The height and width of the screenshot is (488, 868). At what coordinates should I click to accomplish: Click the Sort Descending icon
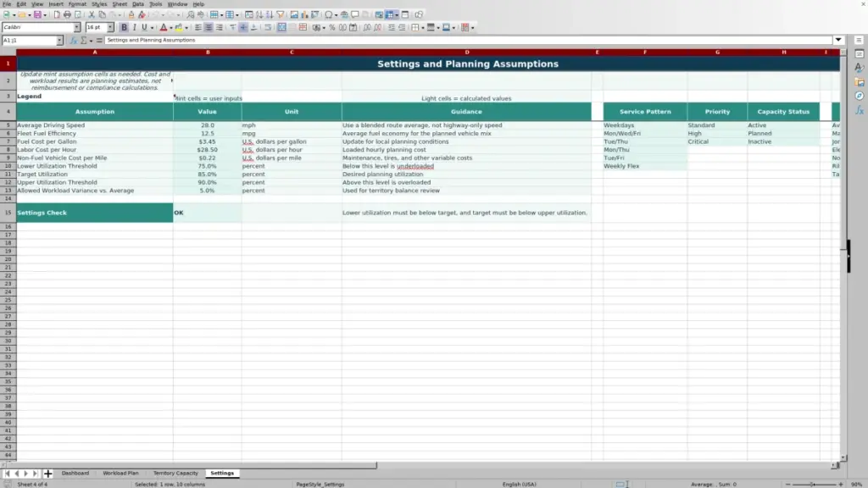(270, 14)
